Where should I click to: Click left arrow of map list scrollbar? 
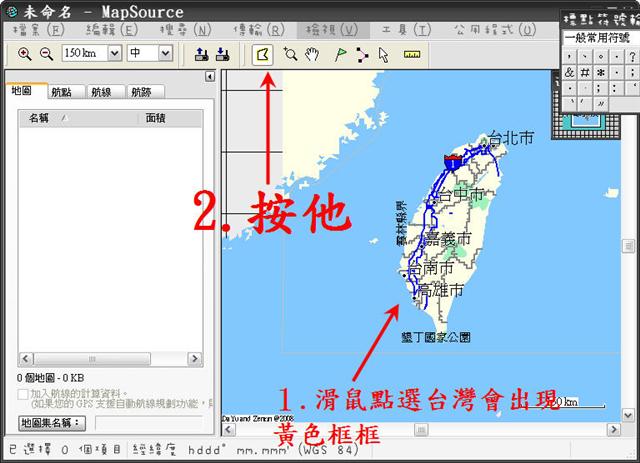[x=26, y=359]
